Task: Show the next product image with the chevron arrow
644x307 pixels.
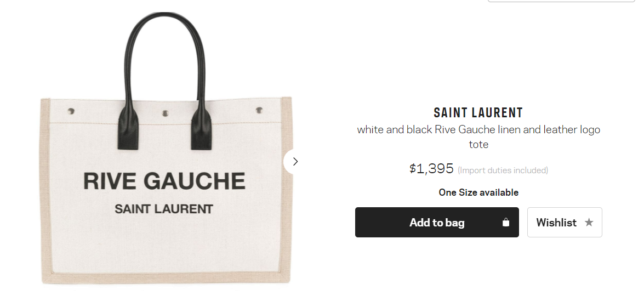Action: 294,162
